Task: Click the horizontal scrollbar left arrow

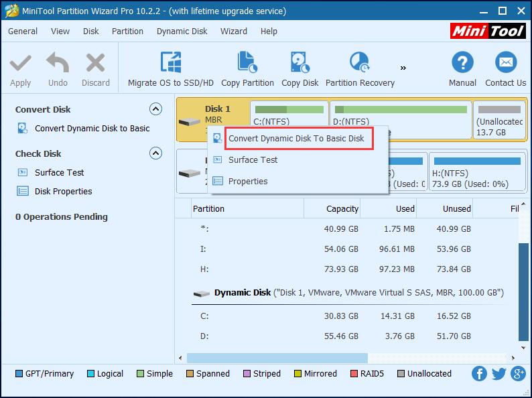Action: tap(180, 358)
